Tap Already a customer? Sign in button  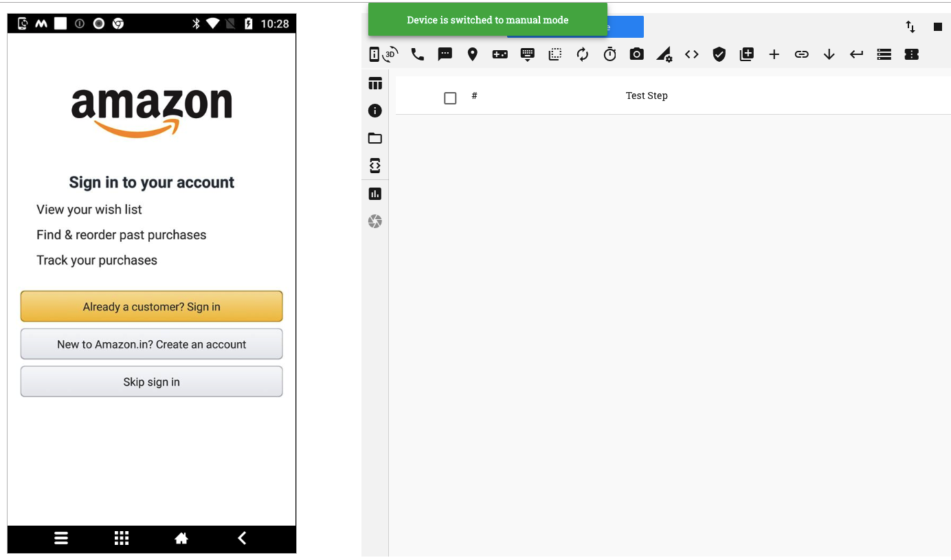(152, 306)
